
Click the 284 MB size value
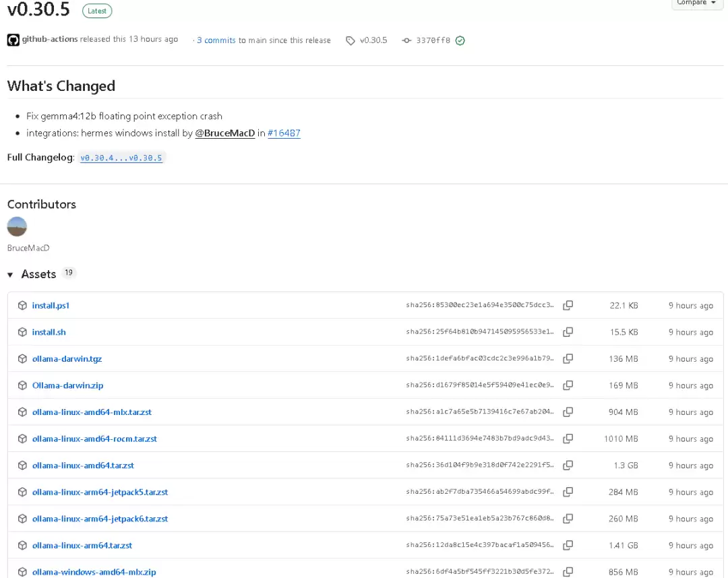(623, 492)
